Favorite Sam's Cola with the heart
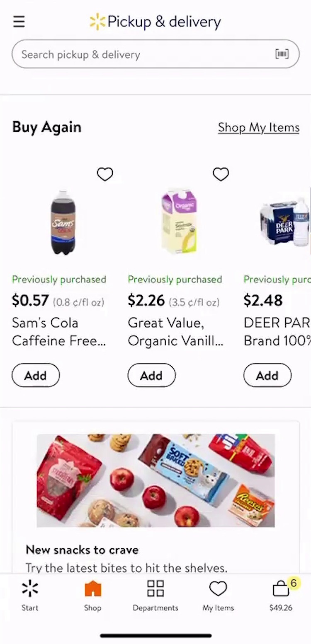 (105, 174)
